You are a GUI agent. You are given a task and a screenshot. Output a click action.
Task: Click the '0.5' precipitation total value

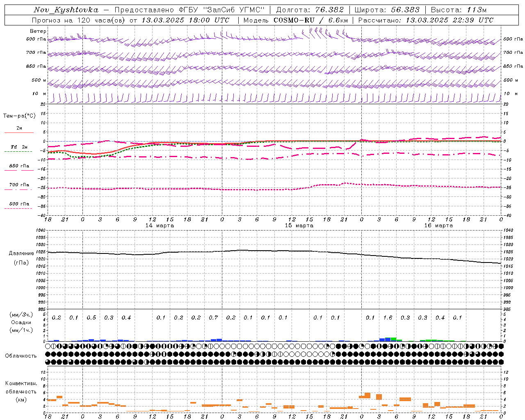point(91,317)
